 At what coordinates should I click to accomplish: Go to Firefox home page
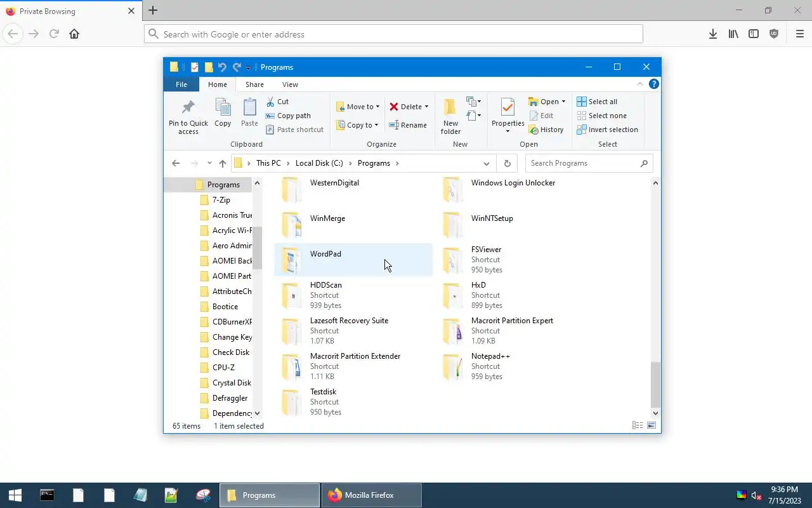[x=74, y=34]
